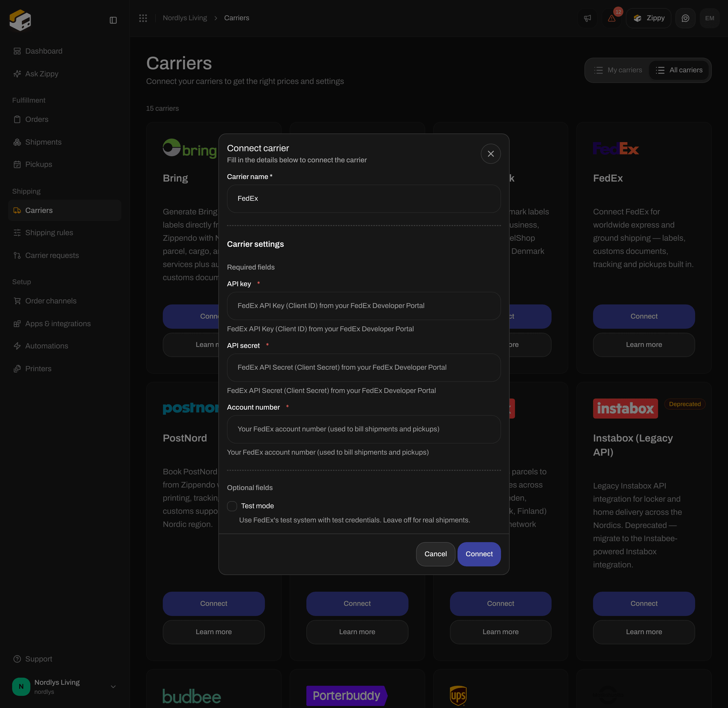Go to Shipments in sidebar
Screen dimensions: 728x708
coord(65,142)
